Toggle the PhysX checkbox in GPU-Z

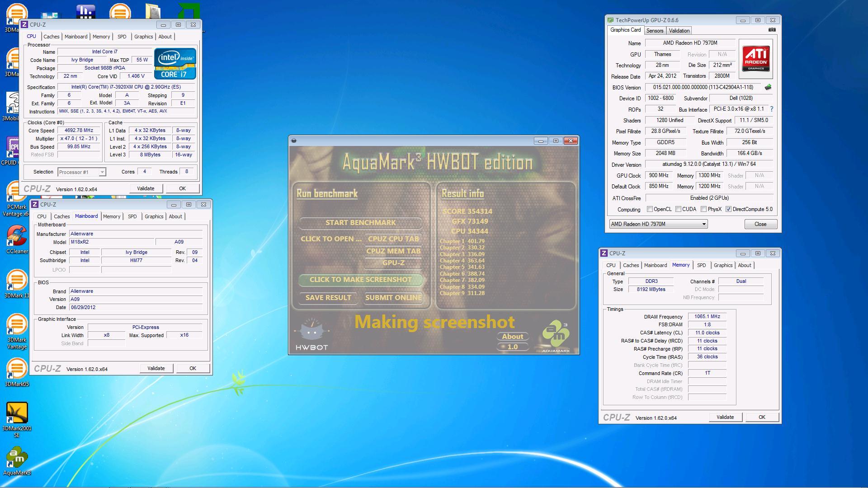[703, 209]
